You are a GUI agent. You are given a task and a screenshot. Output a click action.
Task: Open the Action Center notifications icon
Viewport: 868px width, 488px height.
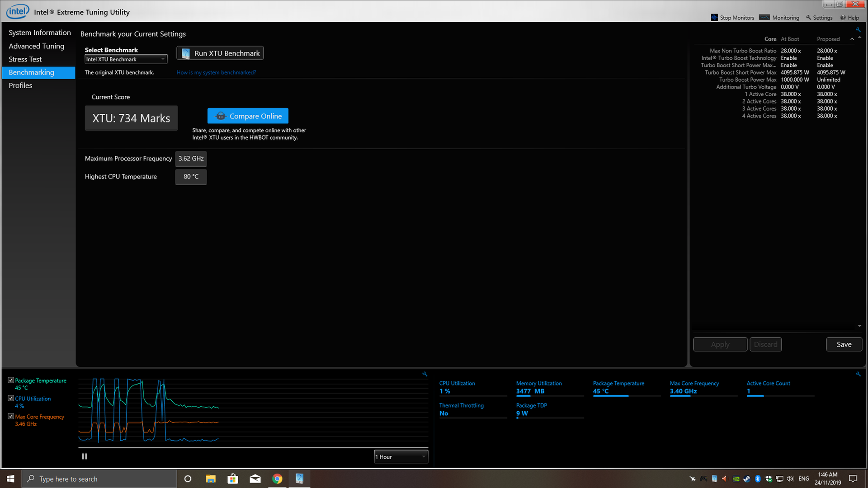[x=853, y=479]
